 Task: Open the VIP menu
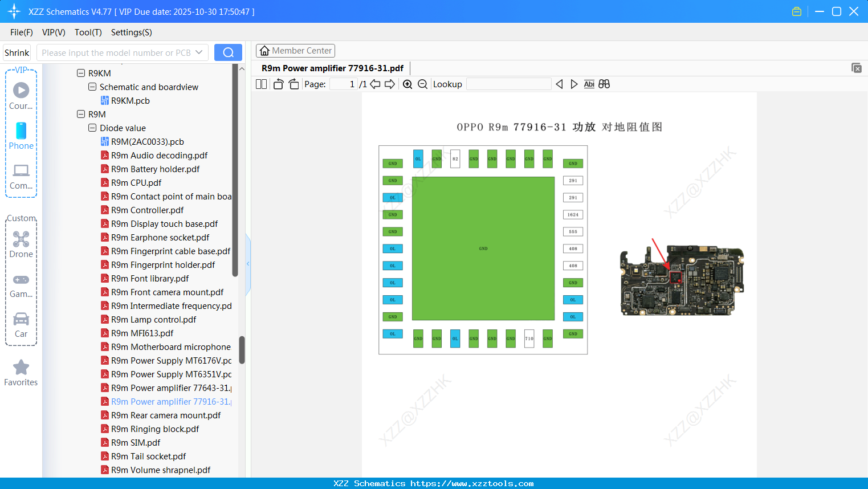(x=54, y=32)
